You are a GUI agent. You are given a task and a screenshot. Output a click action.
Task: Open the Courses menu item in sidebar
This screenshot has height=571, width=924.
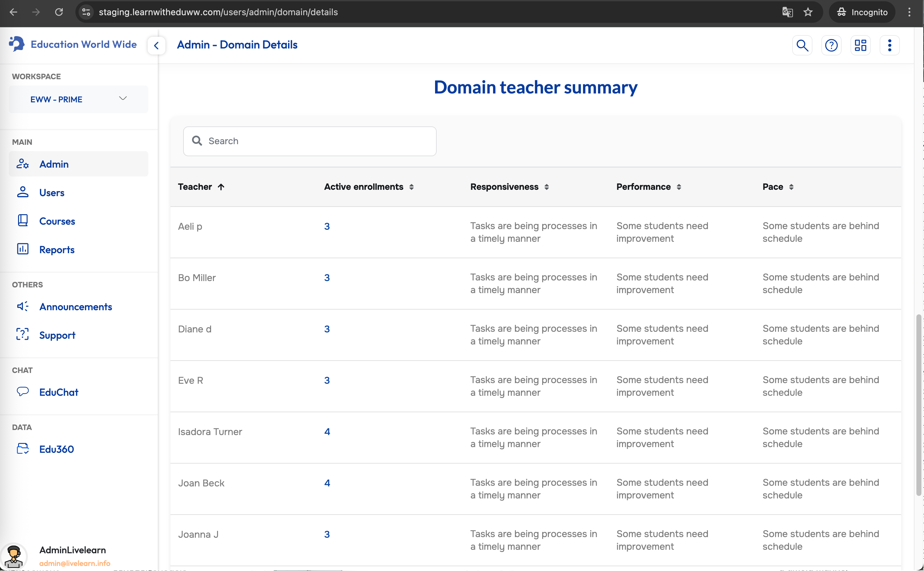(x=57, y=221)
